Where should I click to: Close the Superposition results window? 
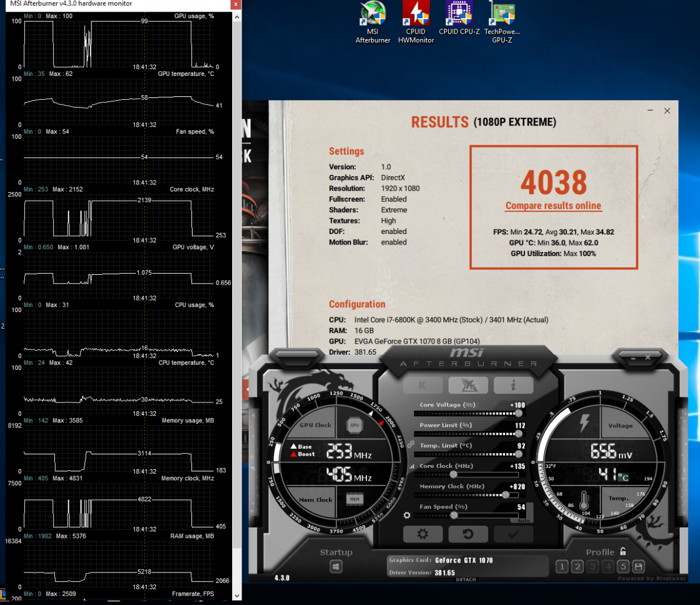pyautogui.click(x=667, y=110)
